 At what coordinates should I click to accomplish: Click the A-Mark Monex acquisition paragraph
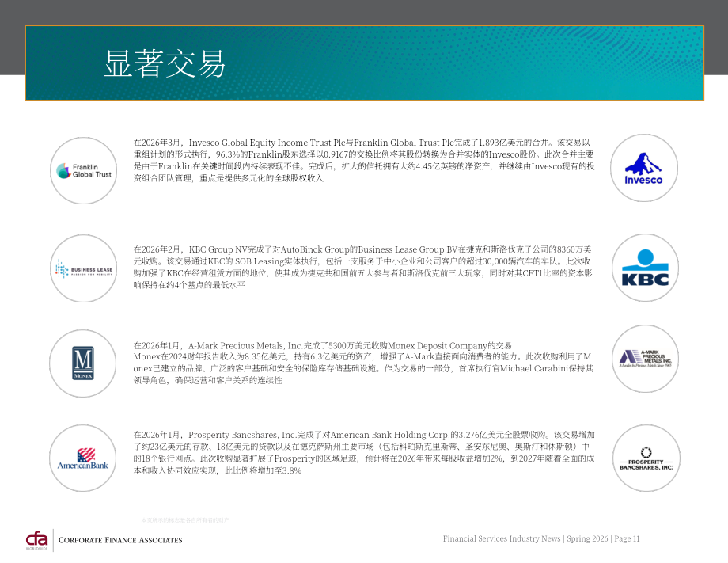(363, 363)
